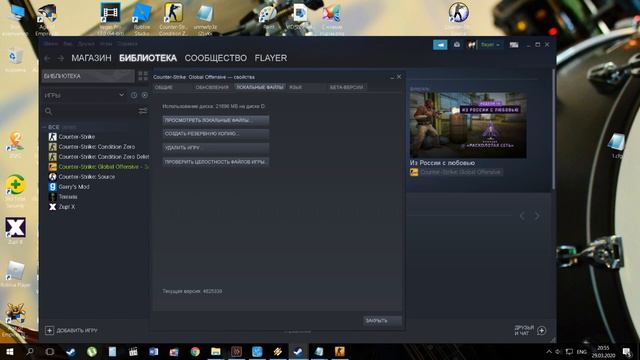Open Windows taskbar search
Viewport: 640px width, 360px height.
(30, 352)
